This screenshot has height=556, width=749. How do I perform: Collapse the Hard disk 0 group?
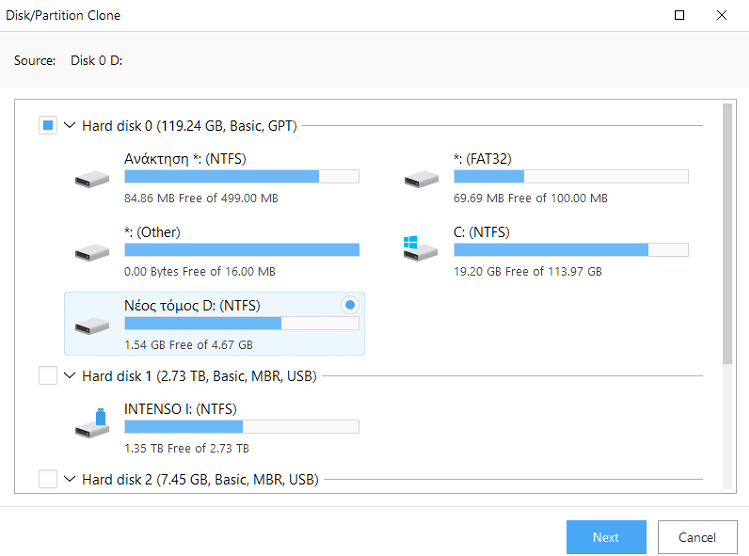click(x=70, y=125)
